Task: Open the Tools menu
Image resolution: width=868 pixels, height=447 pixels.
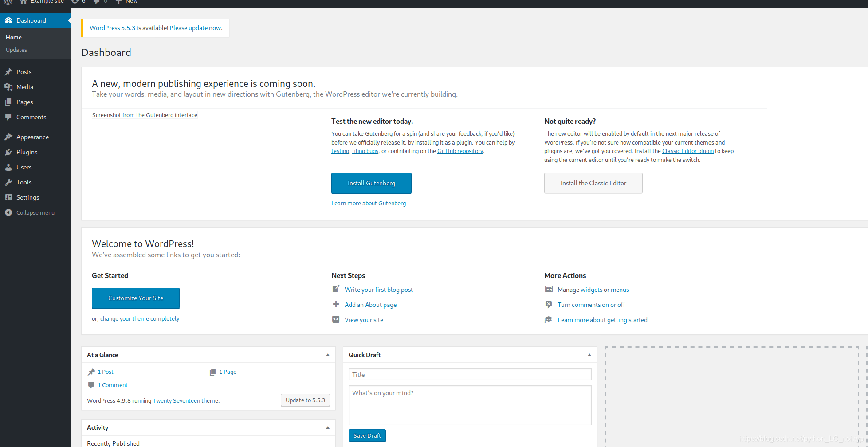Action: point(35,182)
